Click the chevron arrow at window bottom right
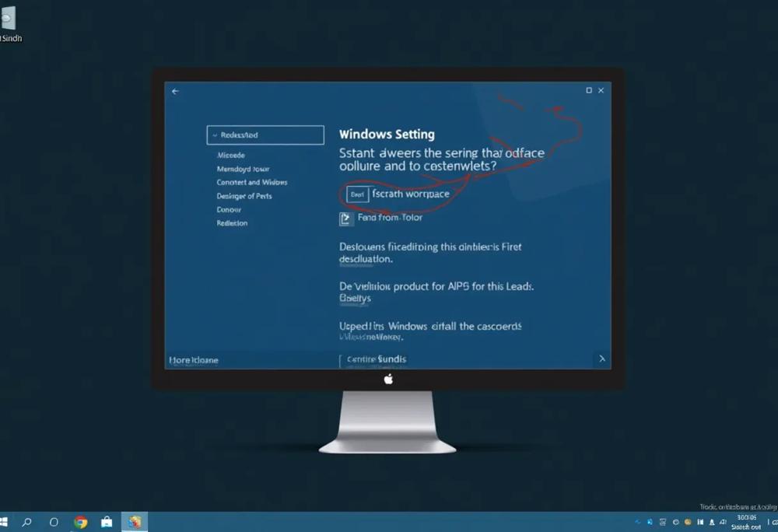 click(x=602, y=359)
